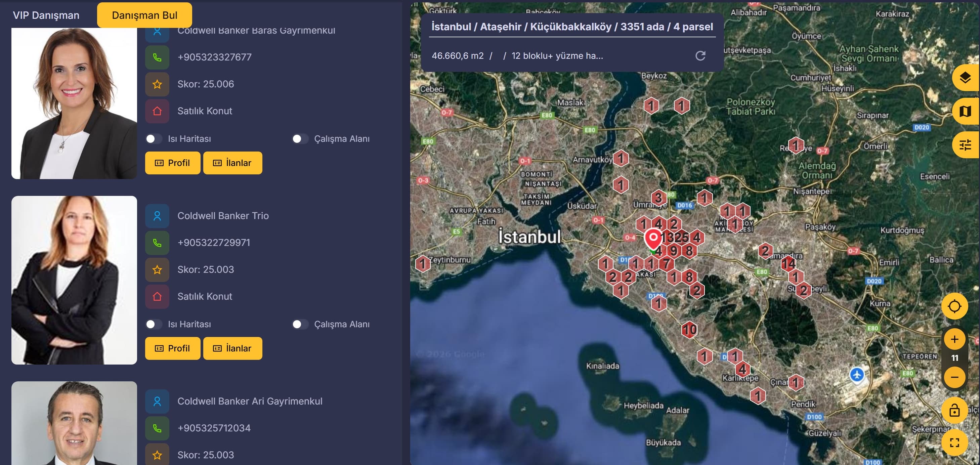Viewport: 980px width, 465px height.
Task: Open Profil for the Coldwell Banker Trio agent
Action: click(173, 348)
